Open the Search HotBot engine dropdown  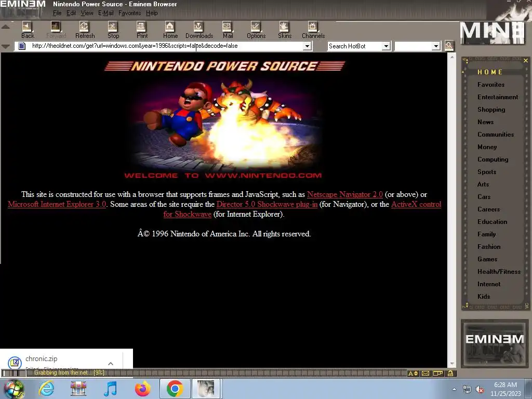[386, 46]
